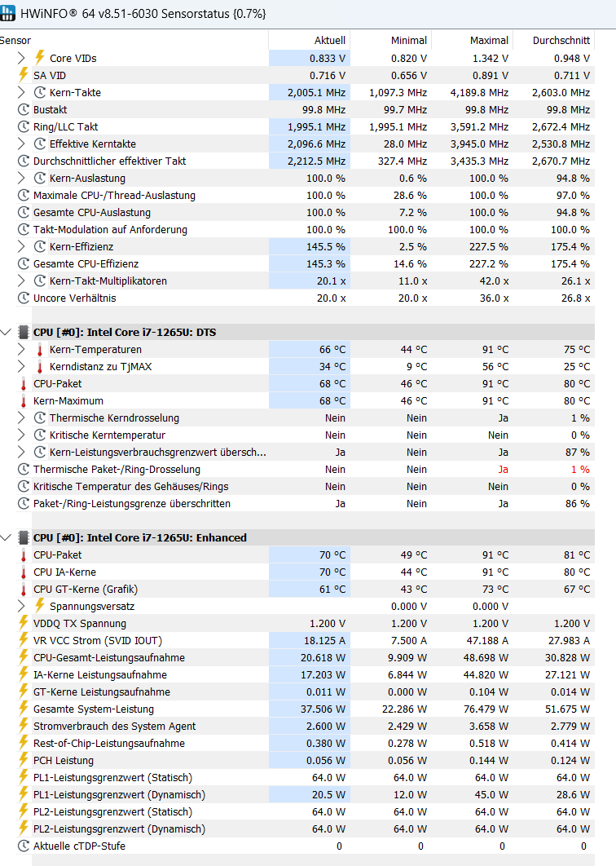Select the PL2-Leistungsgrenzwert (Statisch) row
The width and height of the screenshot is (616, 866).
(306, 811)
